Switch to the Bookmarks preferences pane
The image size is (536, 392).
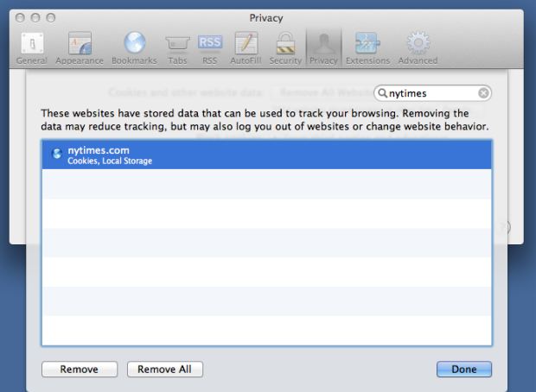click(x=134, y=47)
